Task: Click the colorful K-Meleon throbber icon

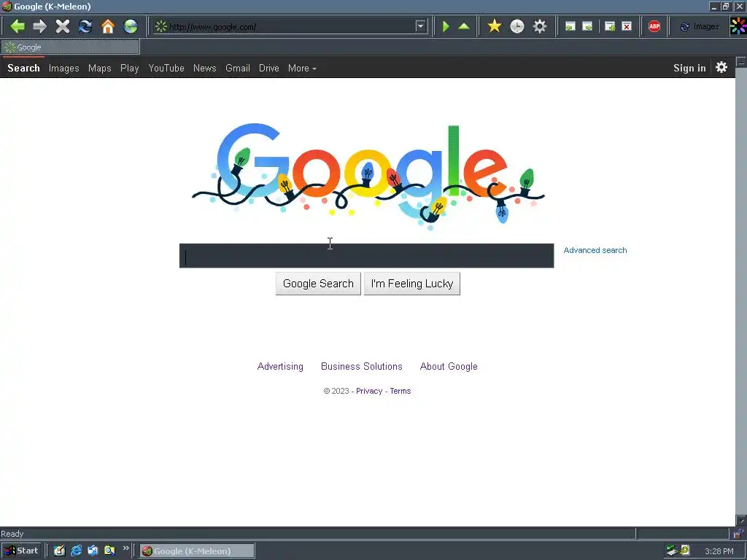Action: click(x=738, y=26)
